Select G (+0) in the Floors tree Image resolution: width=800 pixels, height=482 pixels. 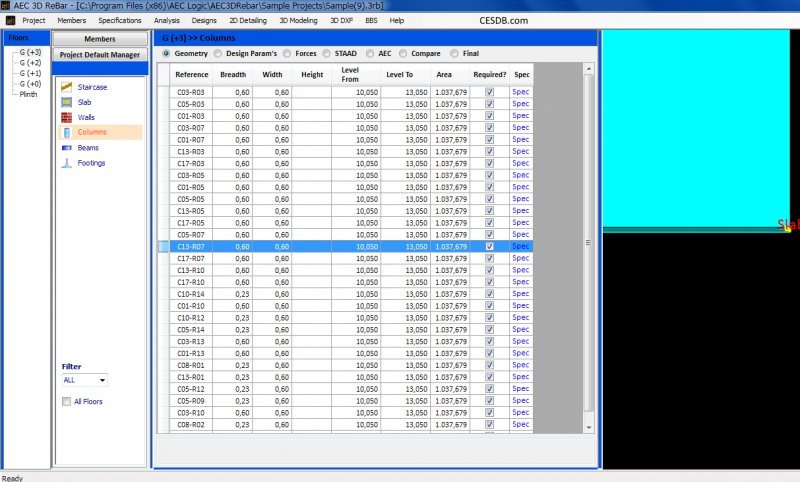pos(30,84)
